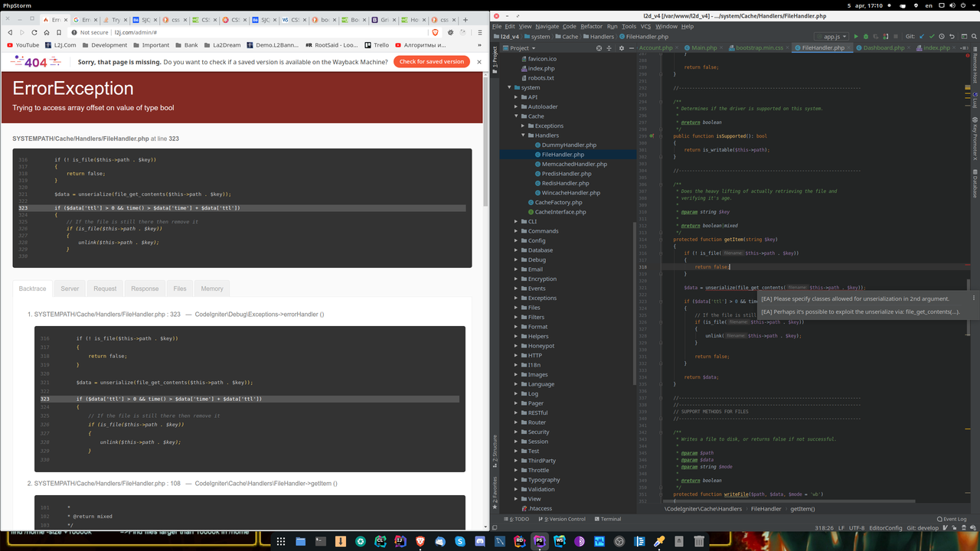This screenshot has width=980, height=551.
Task: Reload the browser page
Action: pos(34,32)
